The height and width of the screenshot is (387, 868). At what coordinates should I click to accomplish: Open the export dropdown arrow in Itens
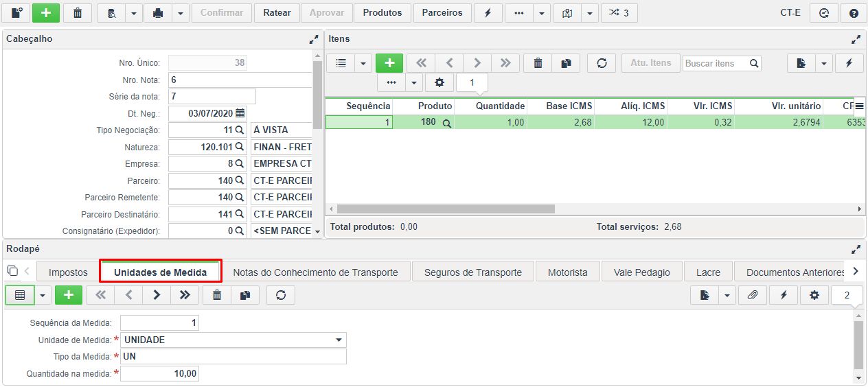pos(824,63)
